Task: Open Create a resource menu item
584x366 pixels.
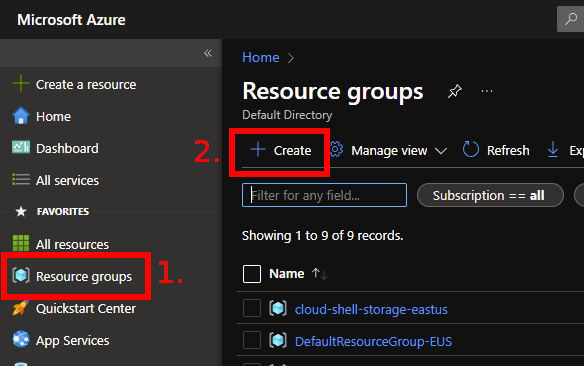Action: click(86, 85)
